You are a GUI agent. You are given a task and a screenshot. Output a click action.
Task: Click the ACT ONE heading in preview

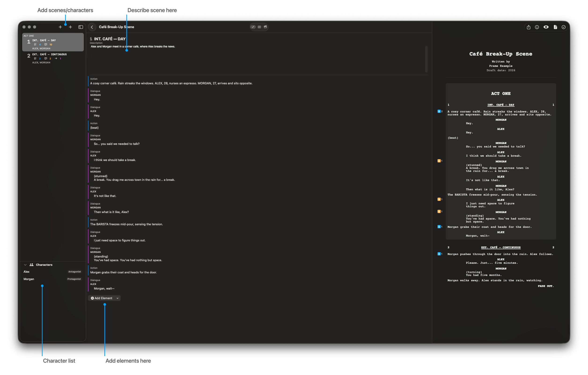click(501, 94)
